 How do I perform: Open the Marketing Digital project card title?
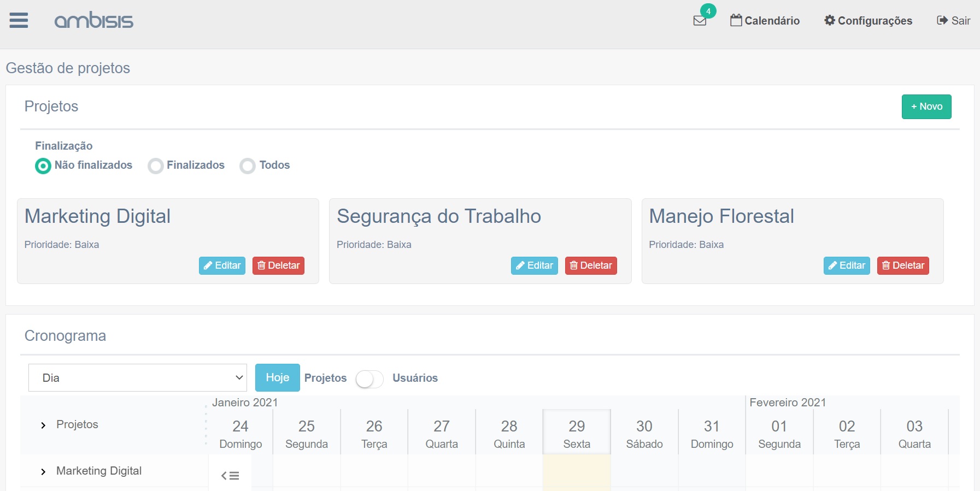[x=97, y=216]
